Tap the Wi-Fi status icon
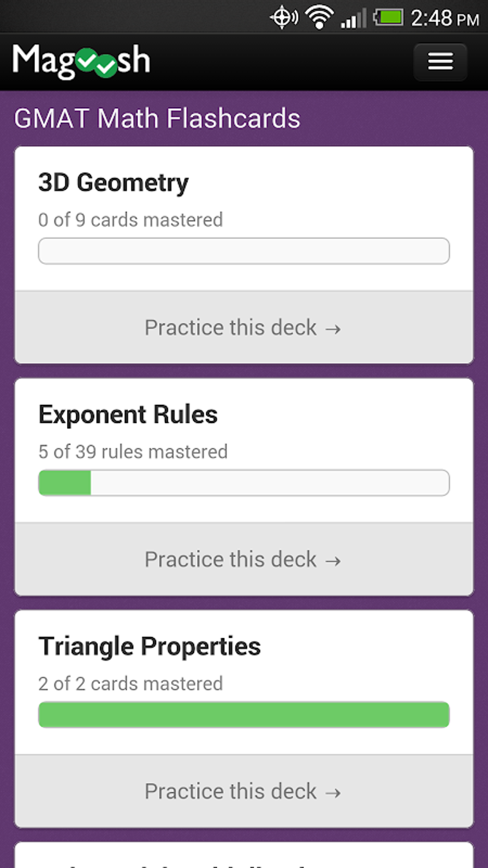The height and width of the screenshot is (868, 488). click(320, 18)
